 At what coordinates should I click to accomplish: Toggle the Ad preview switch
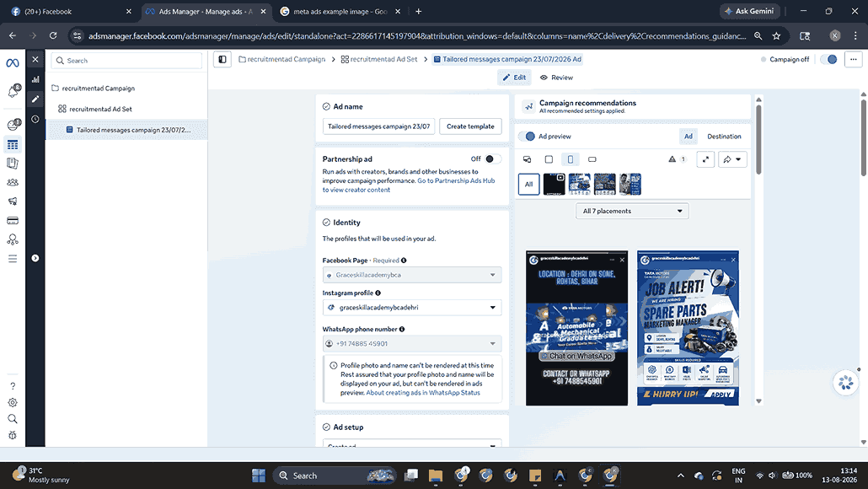coord(527,137)
